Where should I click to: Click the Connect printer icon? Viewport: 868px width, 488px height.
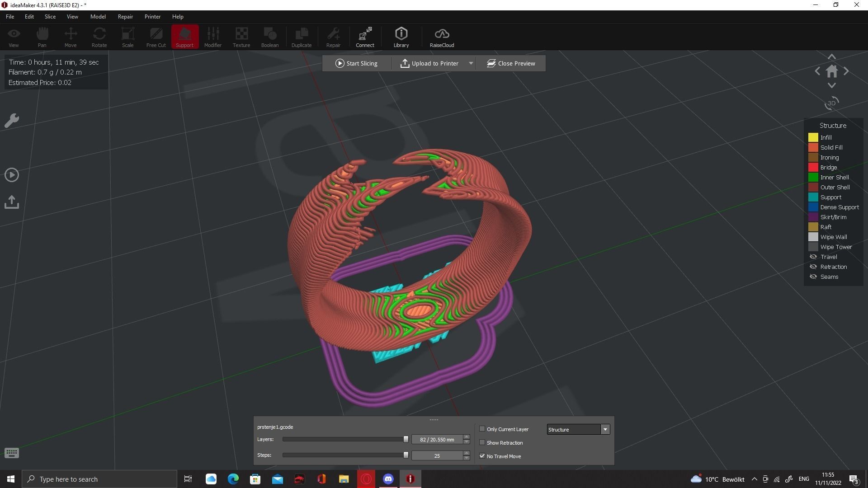point(365,37)
